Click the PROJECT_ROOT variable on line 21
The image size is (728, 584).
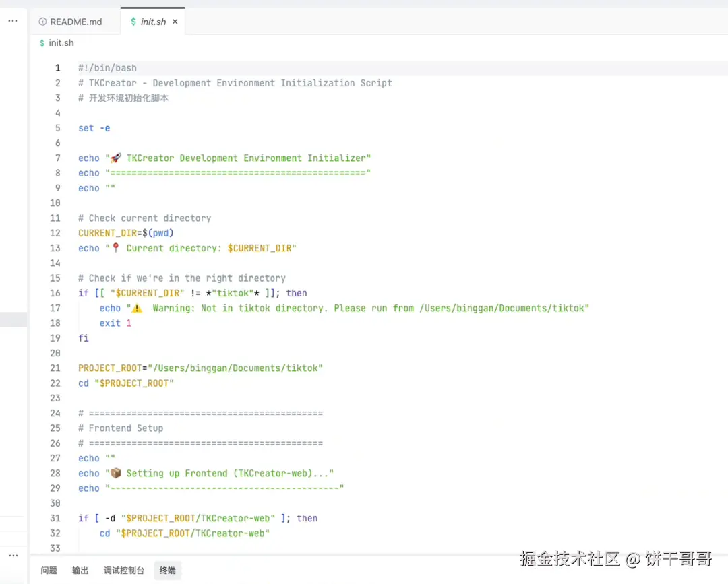pyautogui.click(x=110, y=368)
